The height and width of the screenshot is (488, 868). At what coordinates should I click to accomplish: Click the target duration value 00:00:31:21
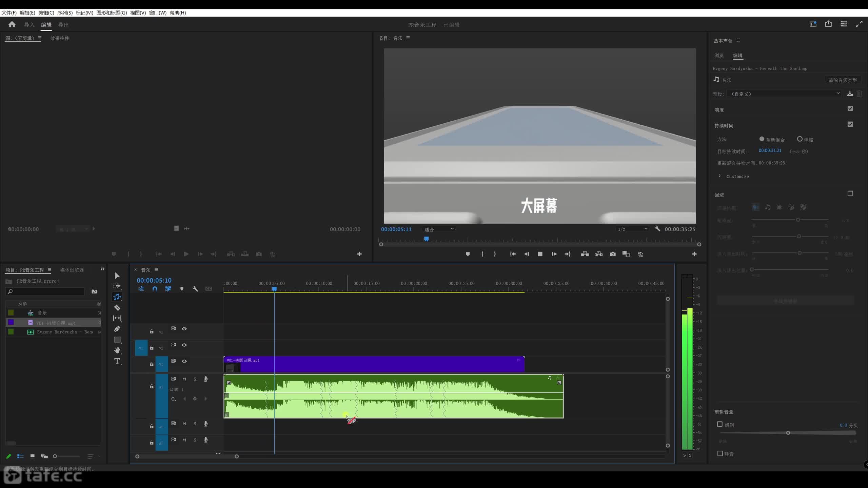770,150
